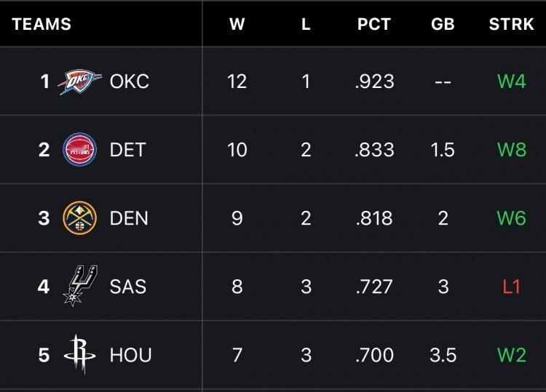Click the W4 streak for OKC
Viewport: 546px width, 392px height.
[511, 81]
